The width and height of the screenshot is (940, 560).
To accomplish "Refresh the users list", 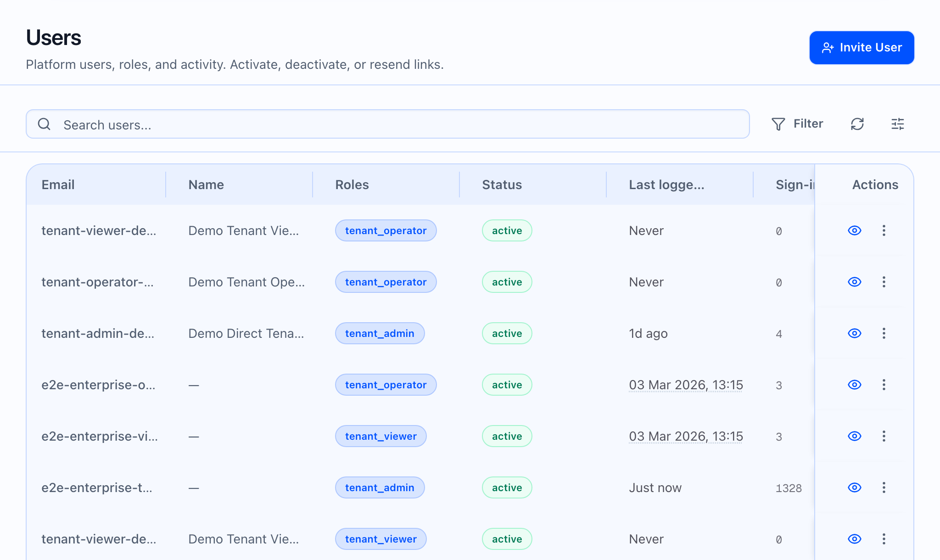I will [857, 124].
